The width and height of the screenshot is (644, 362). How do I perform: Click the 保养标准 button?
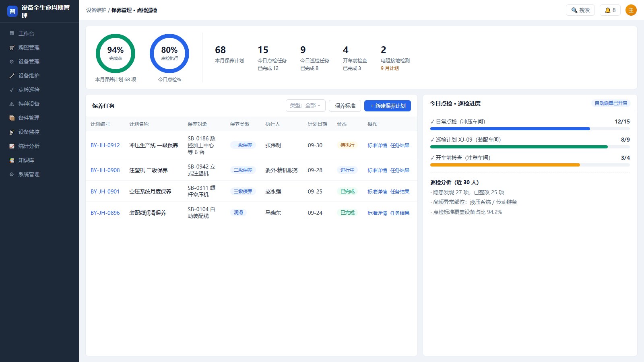pos(345,106)
